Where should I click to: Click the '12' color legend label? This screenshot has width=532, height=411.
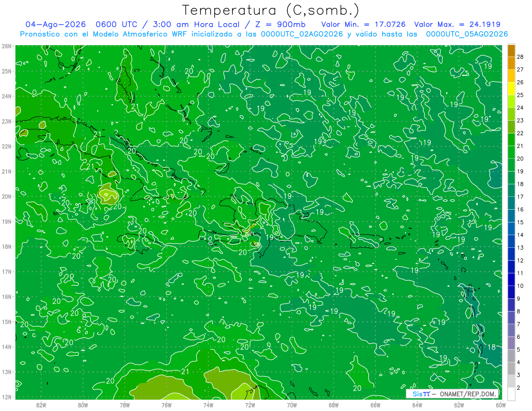520,260
